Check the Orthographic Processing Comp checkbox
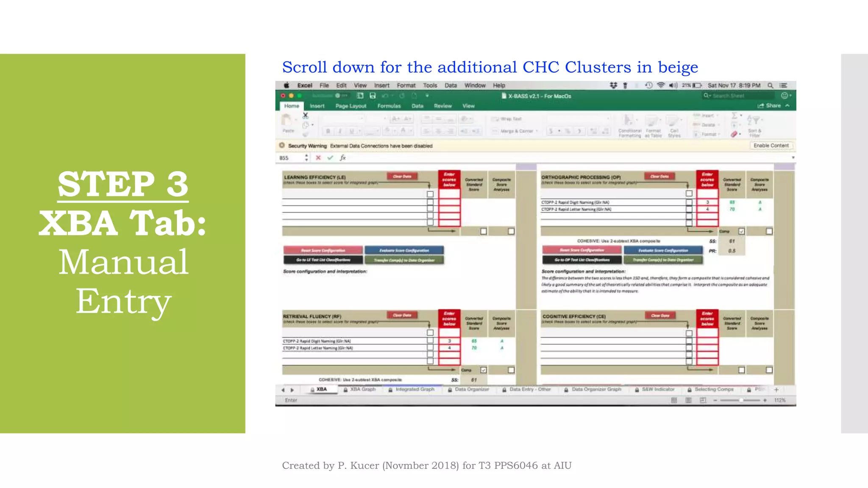The image size is (868, 488). [741, 231]
